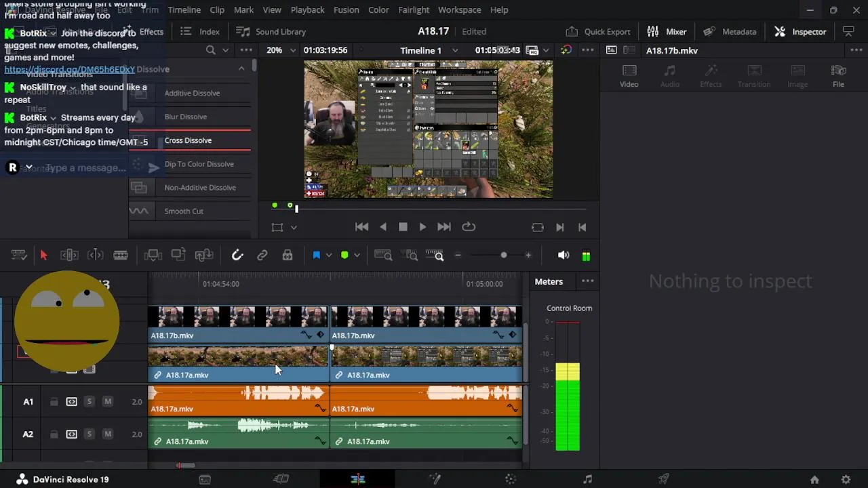Open the Workspace menu
The image size is (868, 488).
(460, 10)
